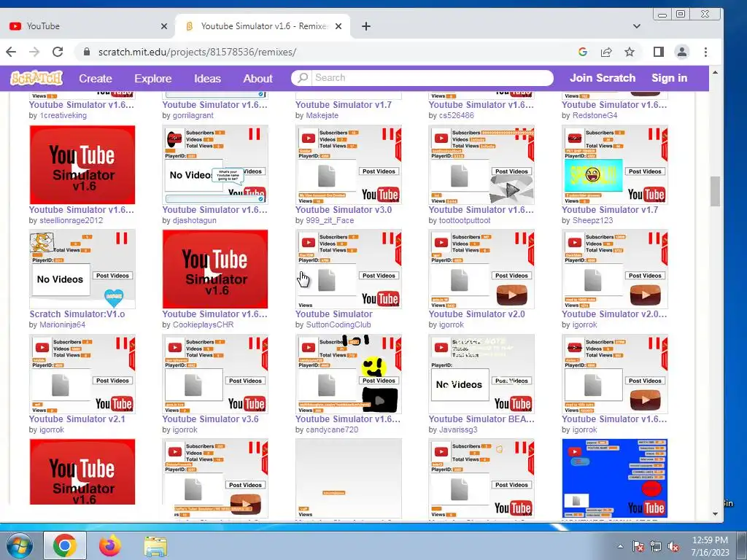Click scrollbar down arrow
This screenshot has width=747, height=560.
click(715, 514)
